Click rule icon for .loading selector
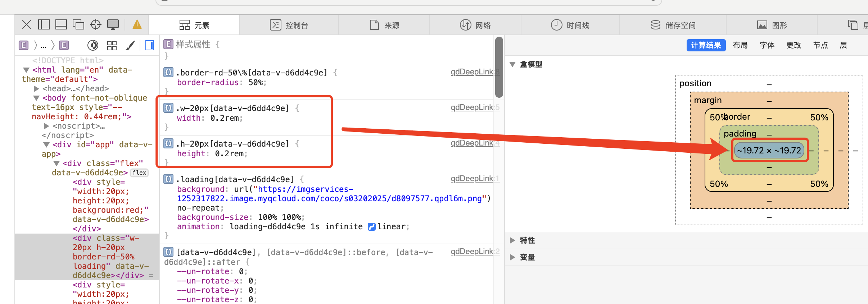The image size is (868, 304). [x=168, y=179]
